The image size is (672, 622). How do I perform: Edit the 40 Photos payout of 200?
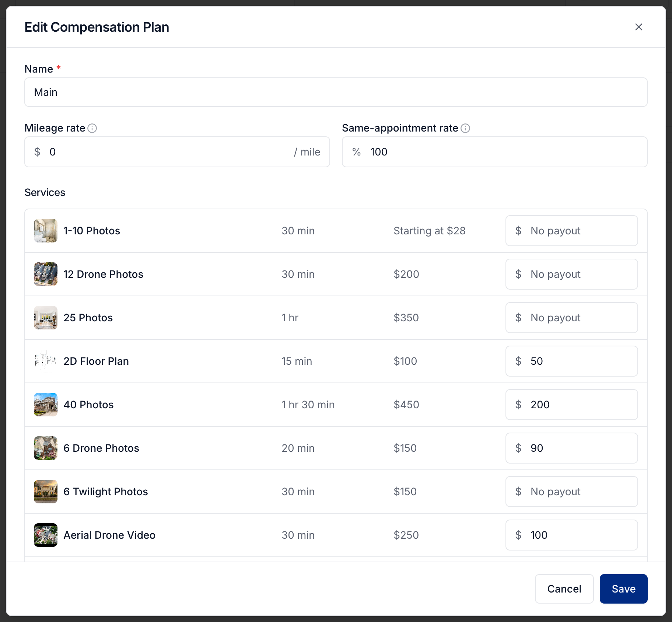coord(572,405)
